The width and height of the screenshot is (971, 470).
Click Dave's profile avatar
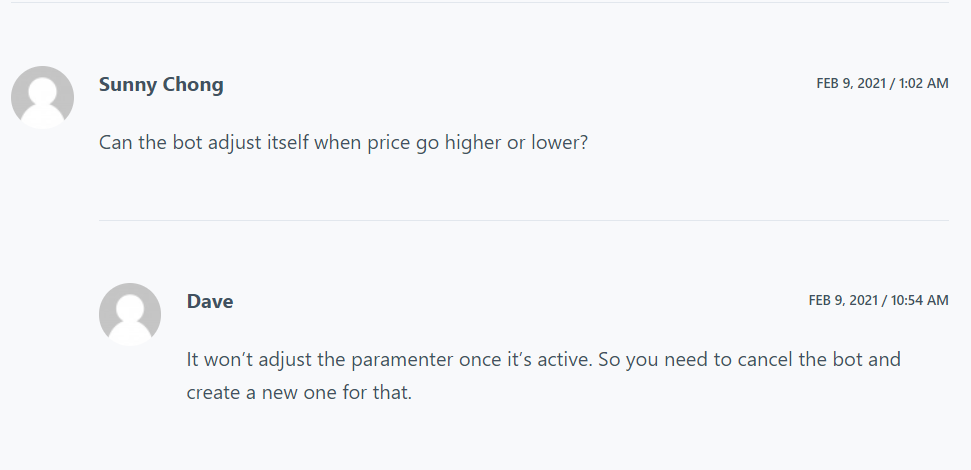coord(130,314)
